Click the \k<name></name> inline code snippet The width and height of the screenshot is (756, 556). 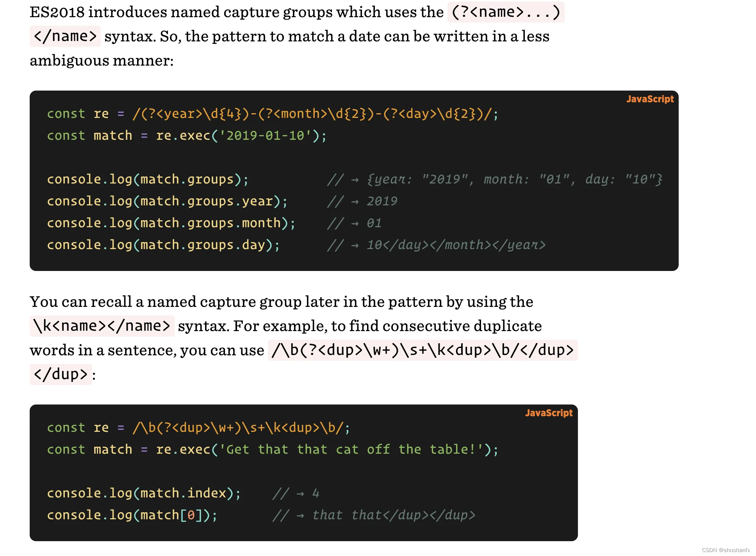click(x=102, y=326)
